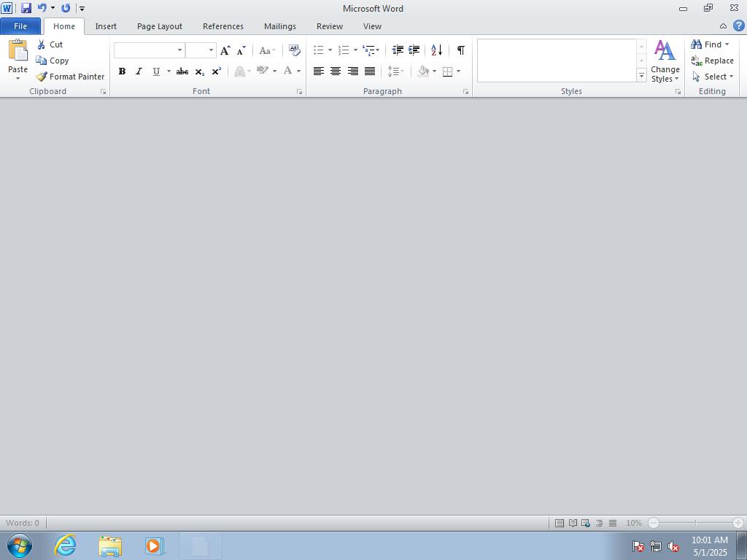
Task: Open the Font dialog box launcher
Action: pos(299,91)
